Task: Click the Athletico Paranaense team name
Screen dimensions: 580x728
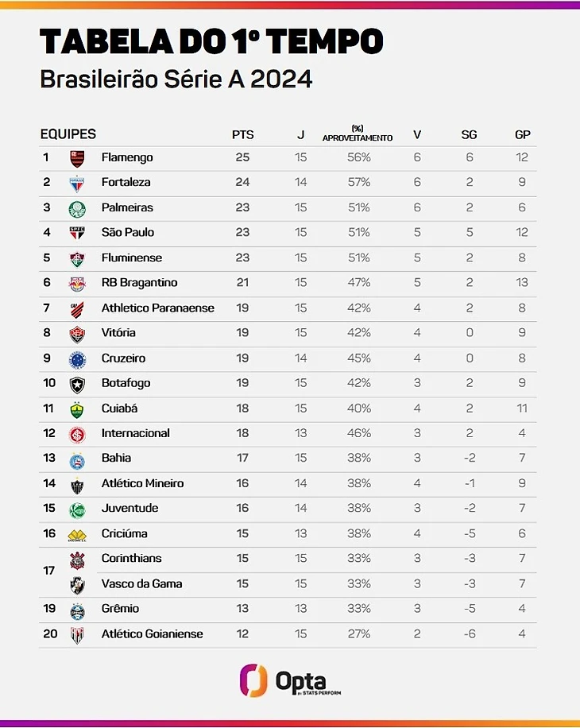Action: pos(158,308)
